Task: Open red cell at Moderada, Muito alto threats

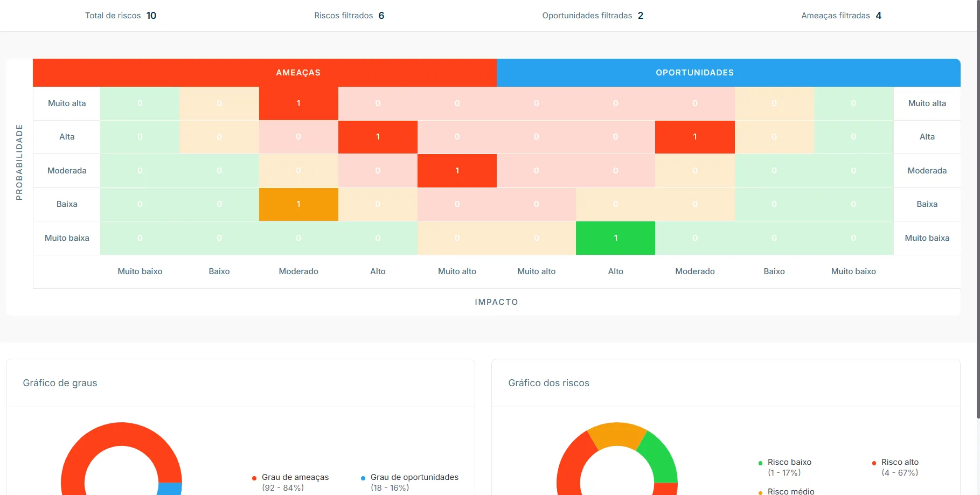Action: (457, 171)
